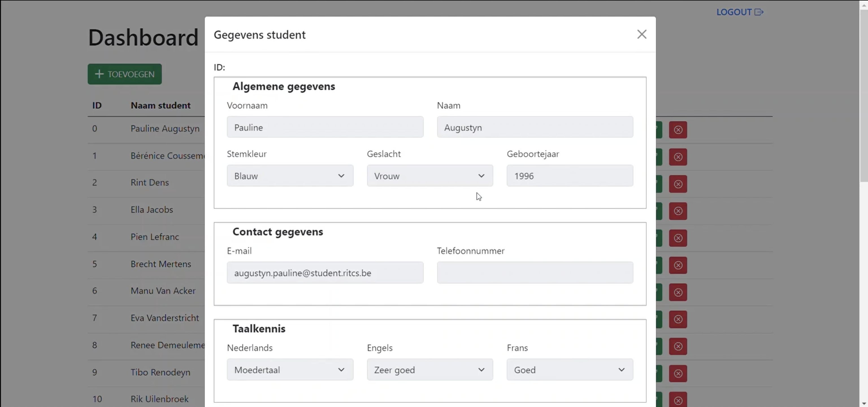Click the Voornaam field containing Pauline
The height and width of the screenshot is (407, 868).
click(x=325, y=127)
